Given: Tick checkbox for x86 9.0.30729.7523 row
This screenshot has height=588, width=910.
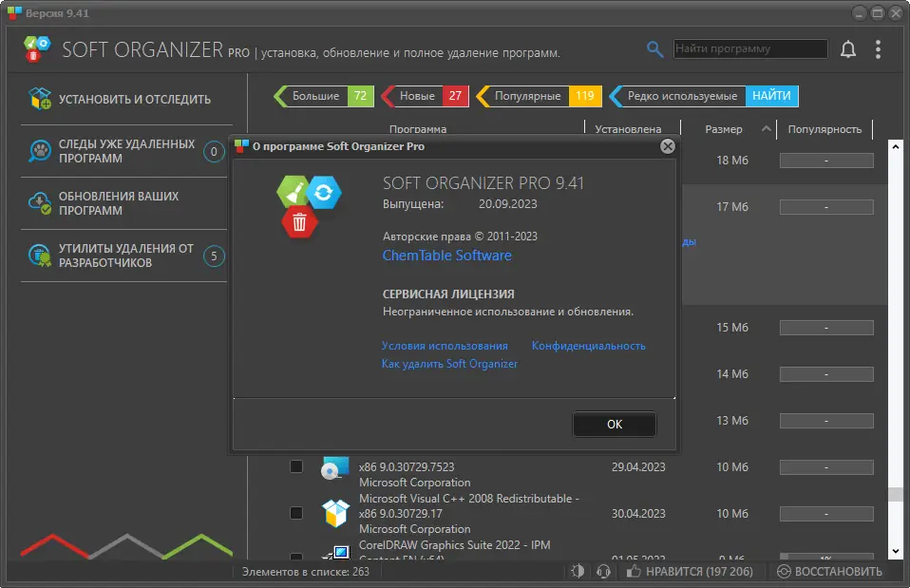Looking at the screenshot, I should [296, 466].
